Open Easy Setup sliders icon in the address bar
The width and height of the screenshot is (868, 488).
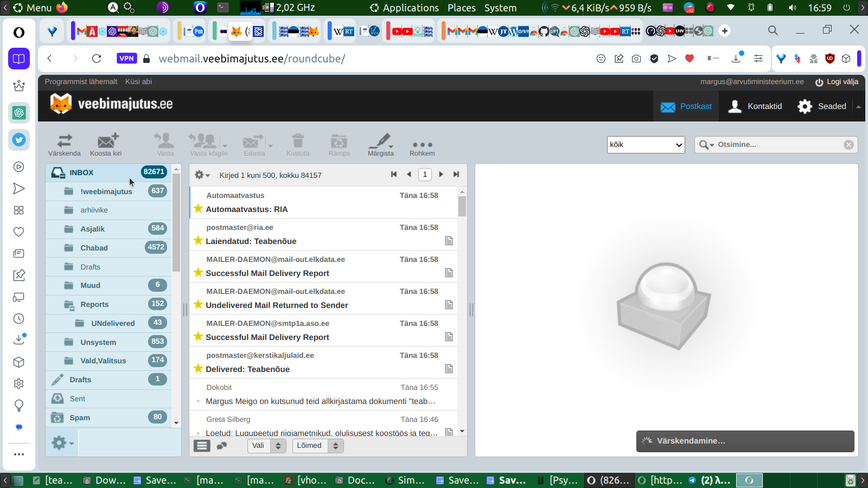[758, 59]
